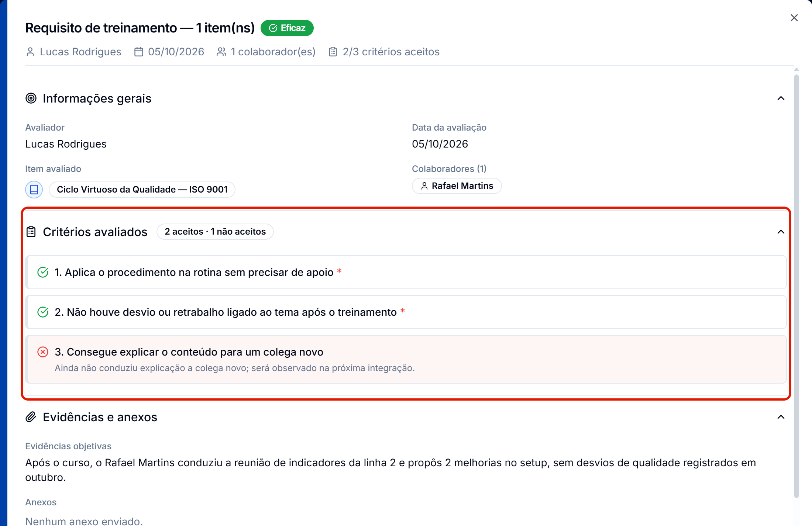Click the 'Nenhum anexo enviado.' text

tap(84, 521)
